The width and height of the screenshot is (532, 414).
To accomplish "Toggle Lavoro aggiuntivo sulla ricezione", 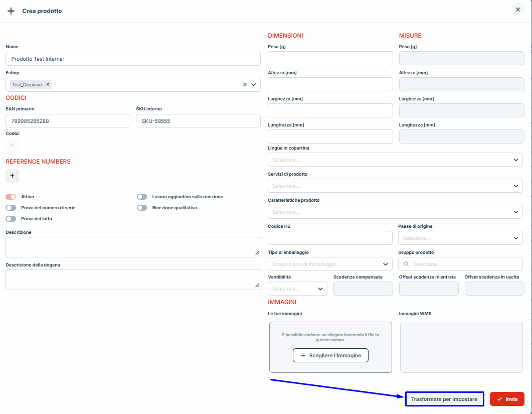I will point(142,197).
